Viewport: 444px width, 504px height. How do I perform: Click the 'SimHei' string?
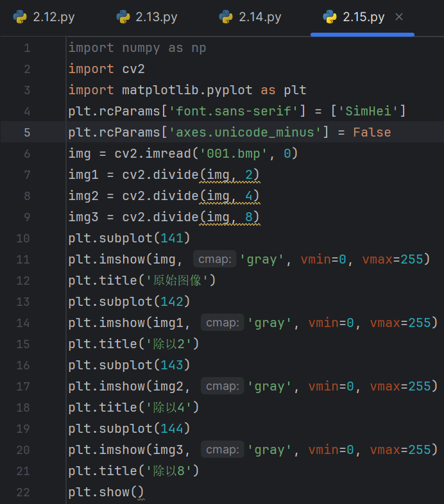[368, 111]
